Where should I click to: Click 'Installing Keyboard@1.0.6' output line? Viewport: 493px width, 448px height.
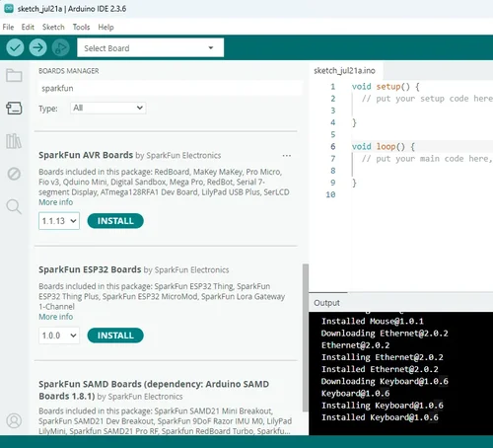coord(383,406)
